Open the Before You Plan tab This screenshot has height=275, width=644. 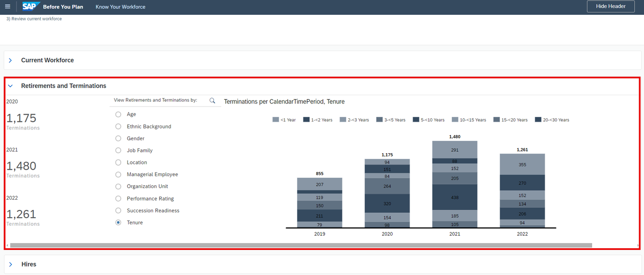[x=63, y=7]
